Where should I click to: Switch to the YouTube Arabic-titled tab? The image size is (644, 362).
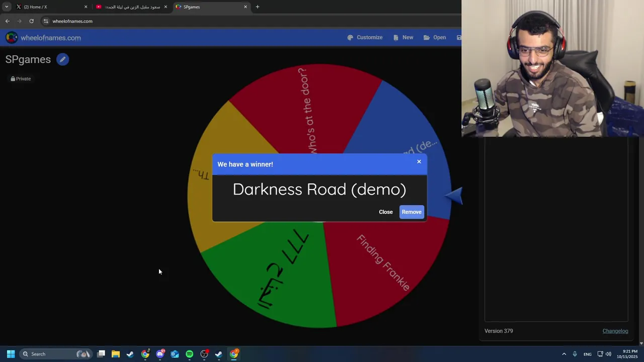132,7
